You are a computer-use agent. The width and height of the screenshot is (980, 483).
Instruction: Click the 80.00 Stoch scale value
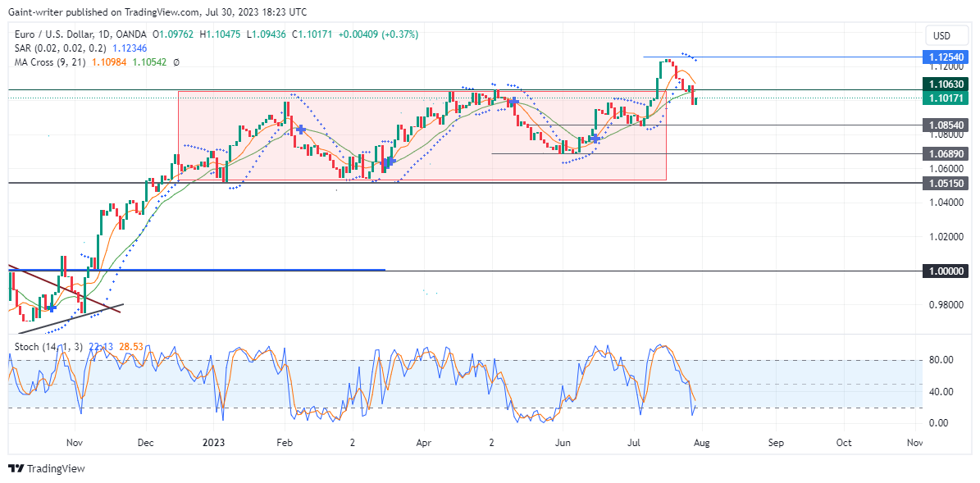pos(941,360)
